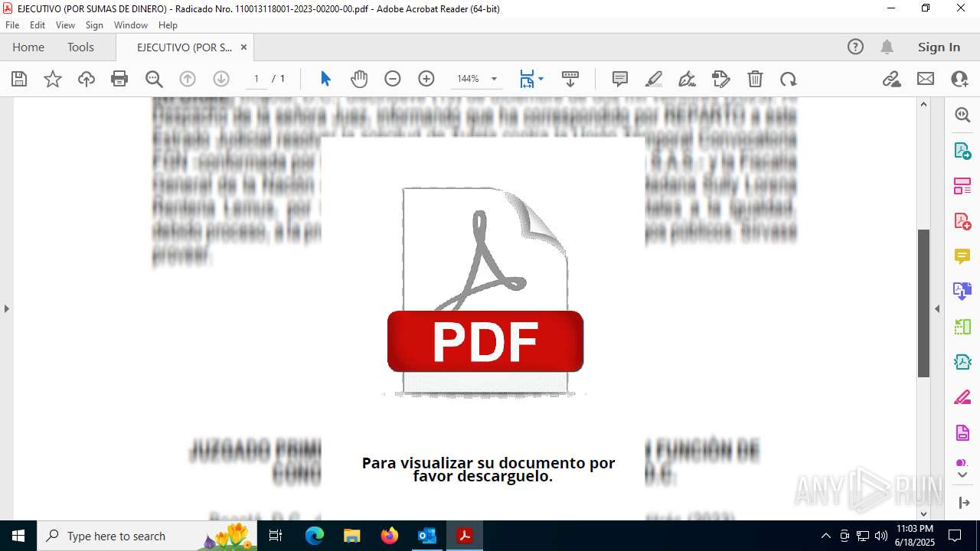
Task: Open the Find text magnifier
Action: coord(154,79)
